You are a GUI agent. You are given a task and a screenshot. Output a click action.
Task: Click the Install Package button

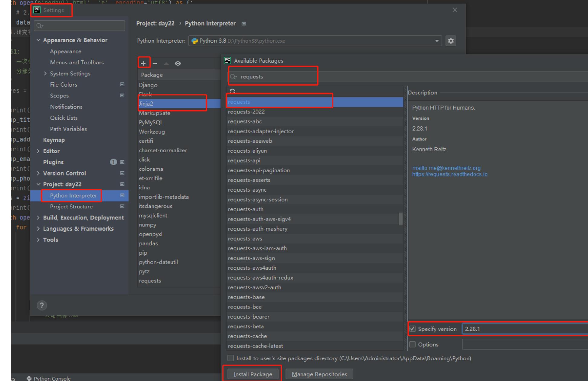click(x=253, y=374)
